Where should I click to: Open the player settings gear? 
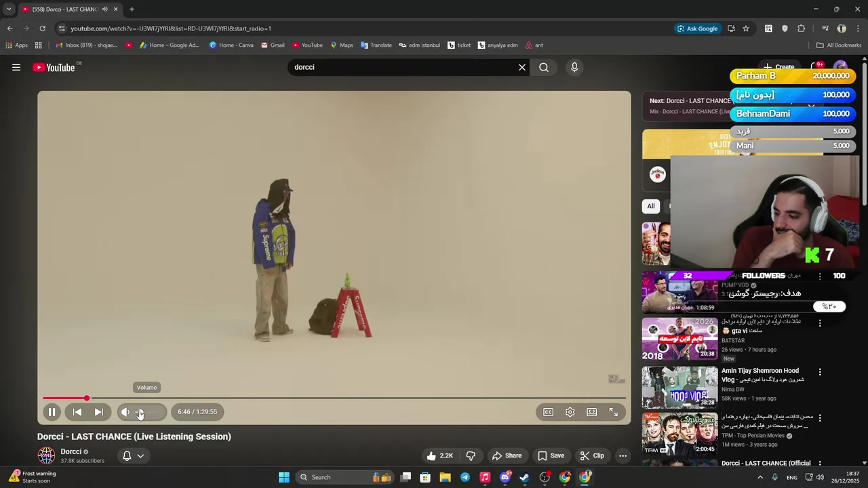tap(570, 412)
